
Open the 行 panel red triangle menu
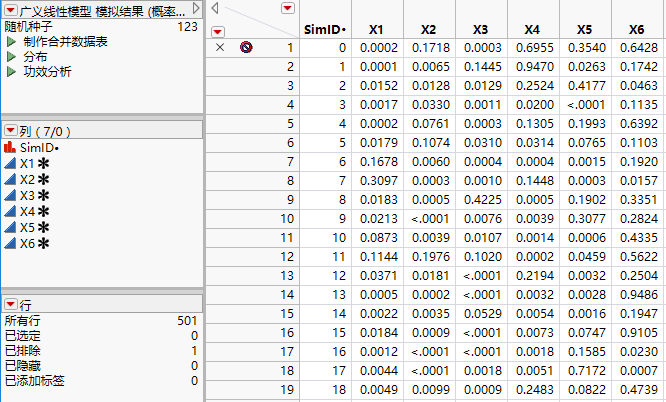tap(11, 304)
